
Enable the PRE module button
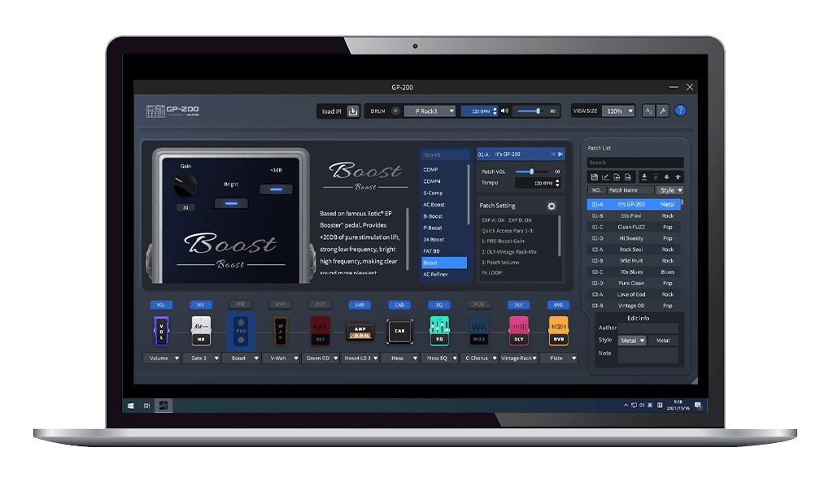241,304
